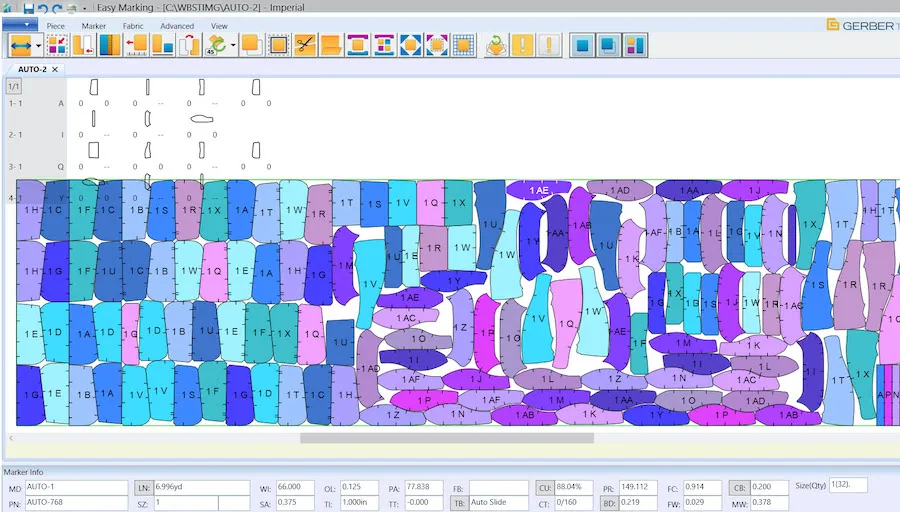The height and width of the screenshot is (512, 900).
Task: Click the PR value 149.112
Action: tap(638, 487)
